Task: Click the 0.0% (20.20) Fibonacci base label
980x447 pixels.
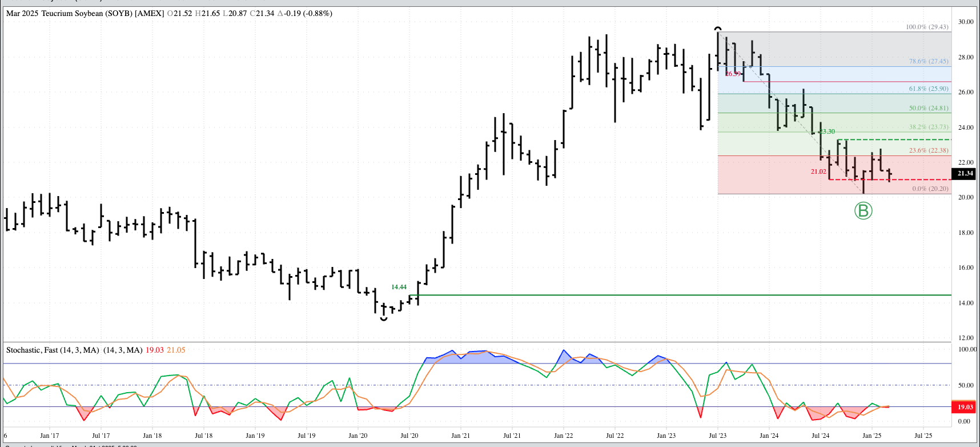Action: click(x=930, y=189)
